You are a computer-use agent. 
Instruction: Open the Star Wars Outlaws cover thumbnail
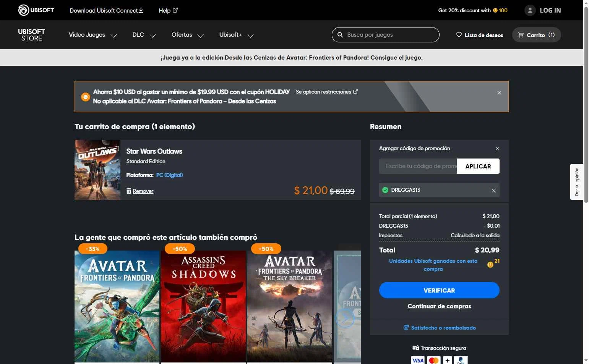(97, 170)
